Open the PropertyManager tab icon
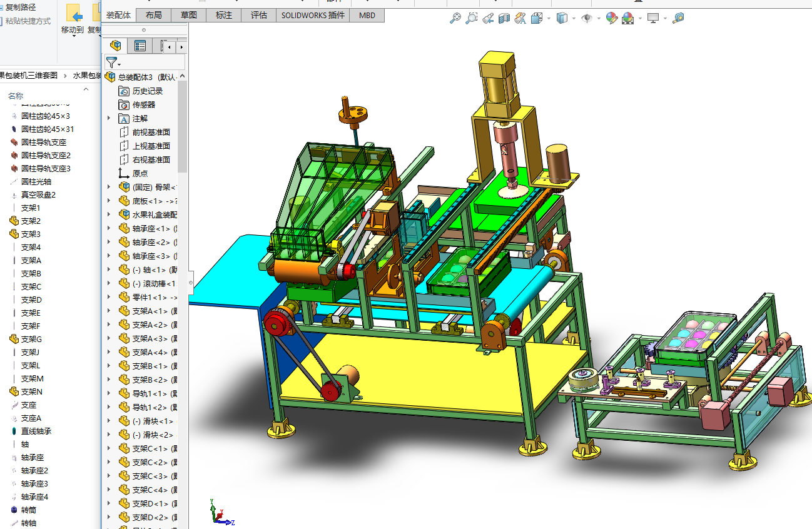The width and height of the screenshot is (812, 529). [140, 46]
